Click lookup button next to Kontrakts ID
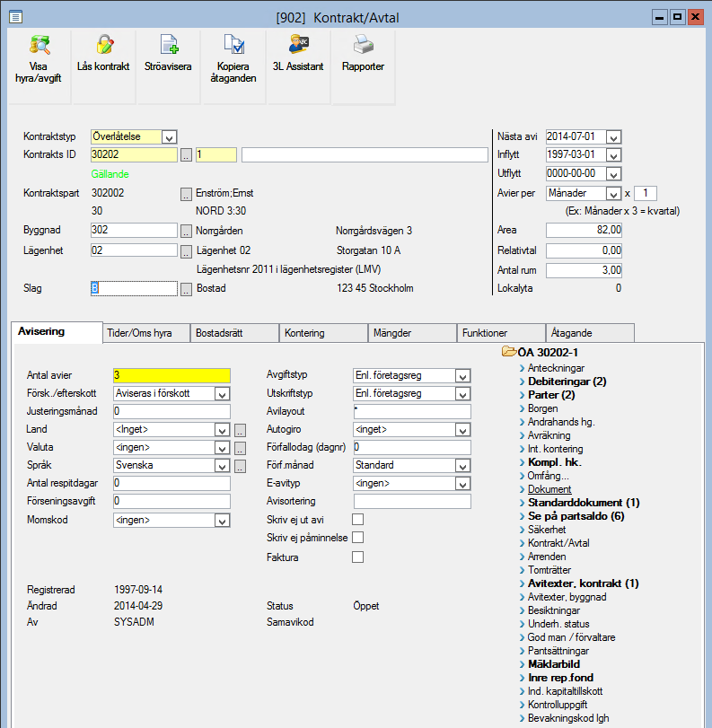Screen dimensions: 712x728 [x=186, y=155]
